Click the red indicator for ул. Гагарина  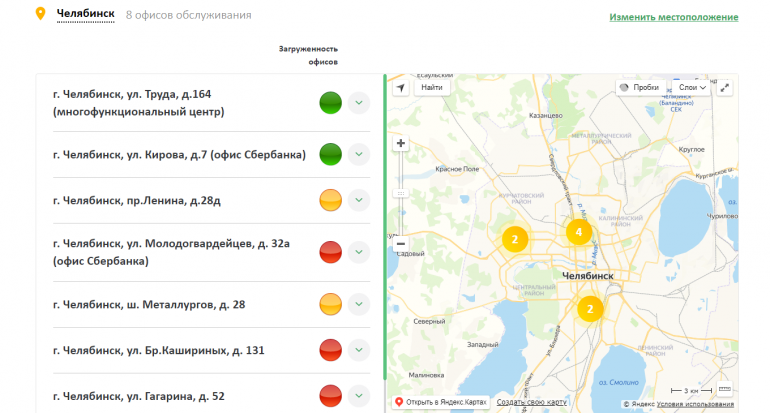click(x=330, y=396)
